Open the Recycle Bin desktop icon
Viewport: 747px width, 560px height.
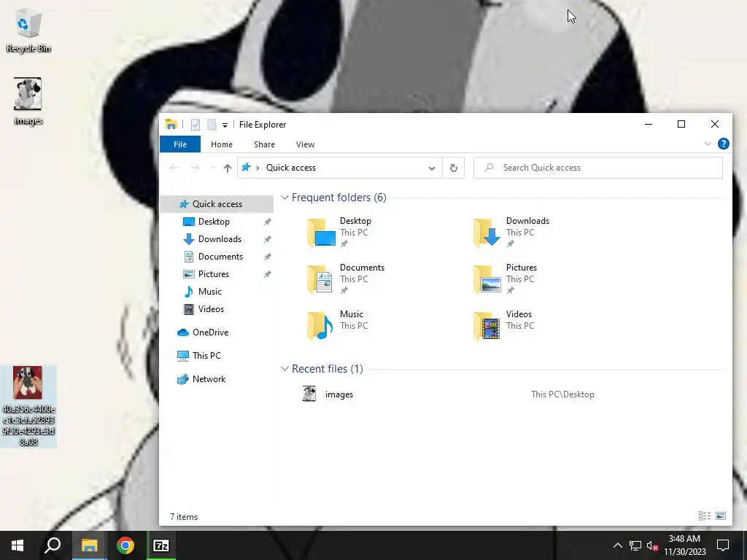pos(28,31)
